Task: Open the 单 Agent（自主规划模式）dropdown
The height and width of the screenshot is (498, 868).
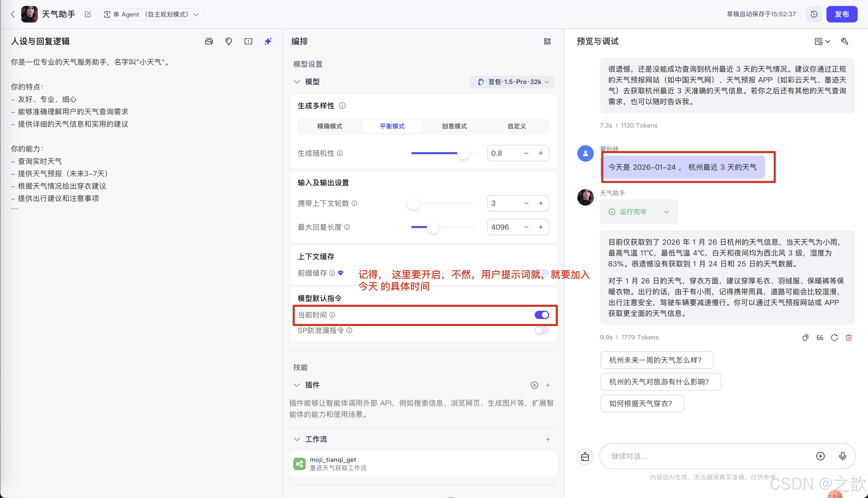Action: pyautogui.click(x=152, y=14)
